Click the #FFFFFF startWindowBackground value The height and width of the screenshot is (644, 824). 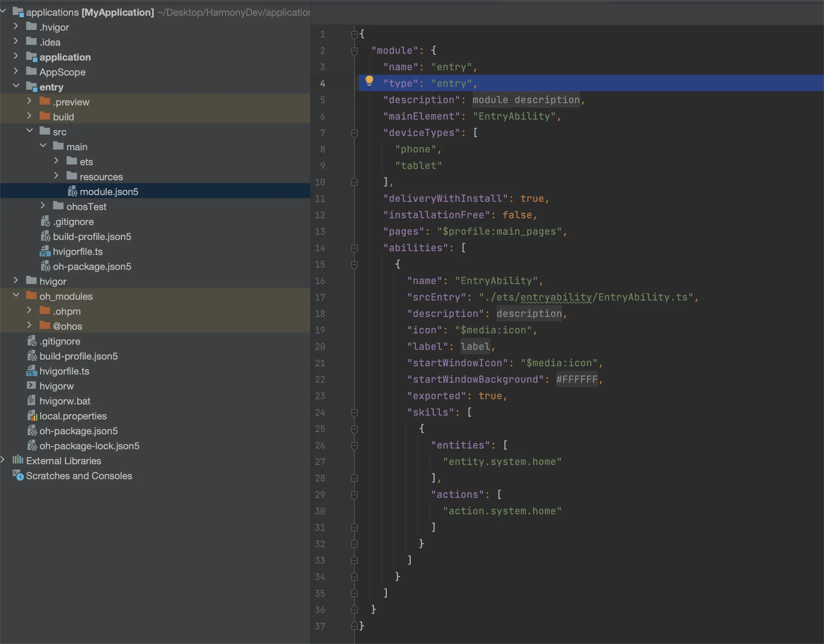[x=577, y=379]
